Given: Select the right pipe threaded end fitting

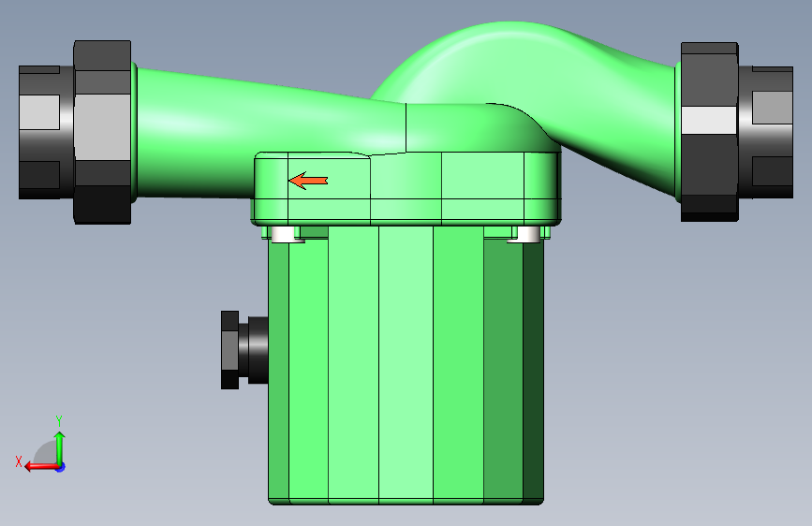Looking at the screenshot, I should [x=766, y=132].
